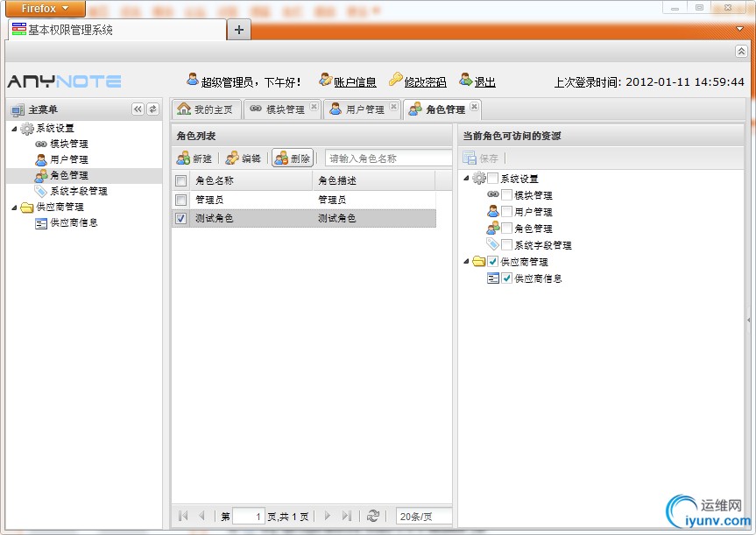Collapse 供应商管理 node in resources tree
Screen dimensions: 756x535
click(466, 261)
